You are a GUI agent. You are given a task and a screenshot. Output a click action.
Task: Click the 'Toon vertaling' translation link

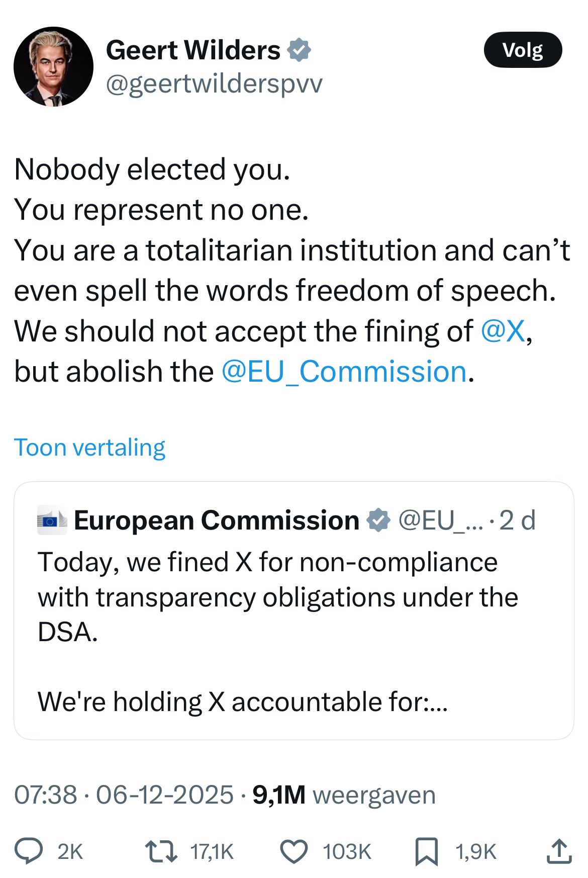pos(89,448)
